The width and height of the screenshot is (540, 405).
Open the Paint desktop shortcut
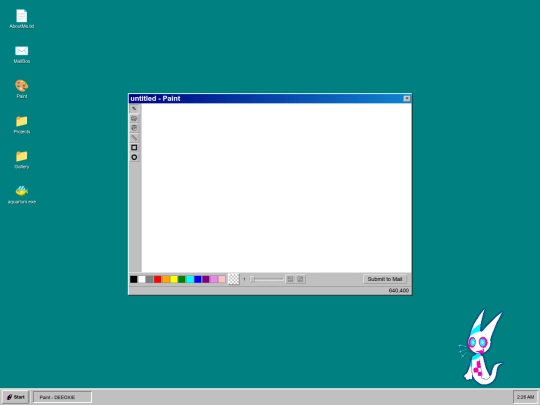(22, 89)
